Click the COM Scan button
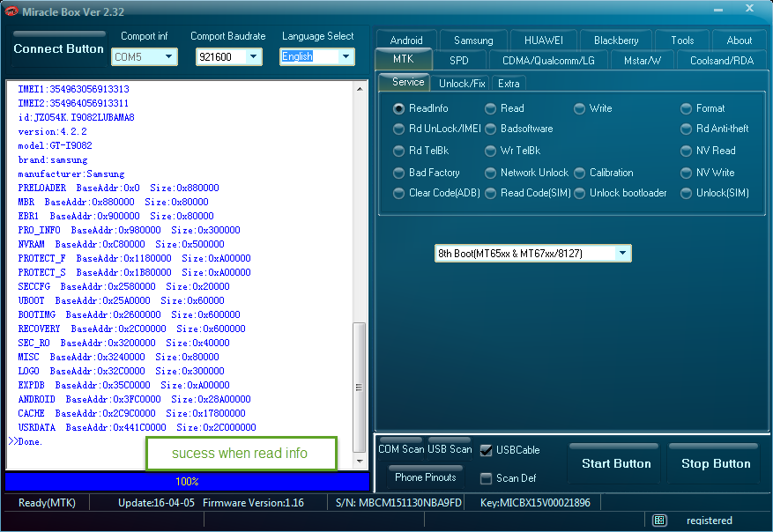The image size is (773, 532). click(x=401, y=448)
